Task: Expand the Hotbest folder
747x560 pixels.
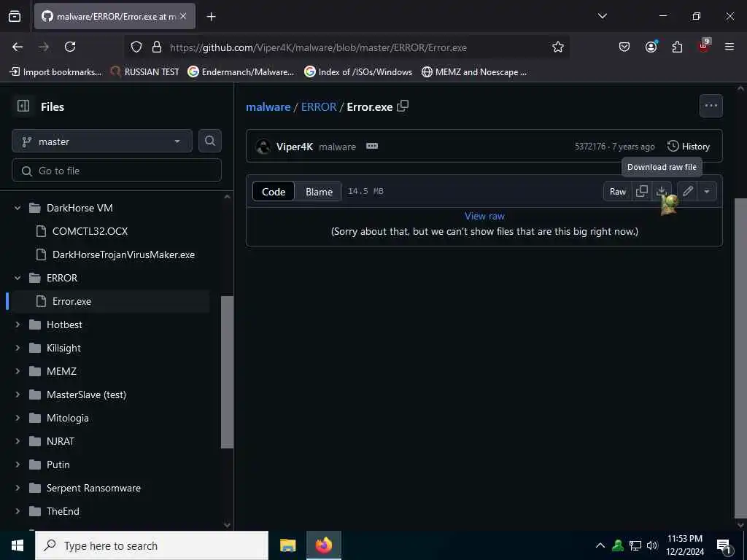Action: pos(18,324)
